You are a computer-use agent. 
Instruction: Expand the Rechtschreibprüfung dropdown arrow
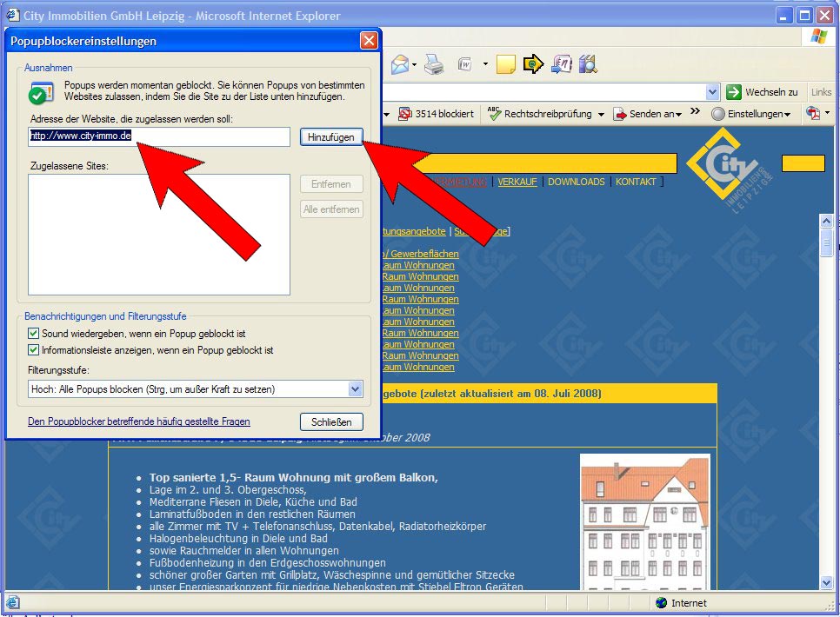tap(601, 114)
